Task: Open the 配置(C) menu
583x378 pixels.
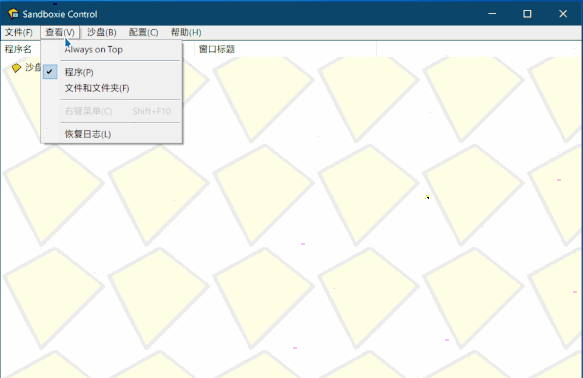Action: click(144, 33)
